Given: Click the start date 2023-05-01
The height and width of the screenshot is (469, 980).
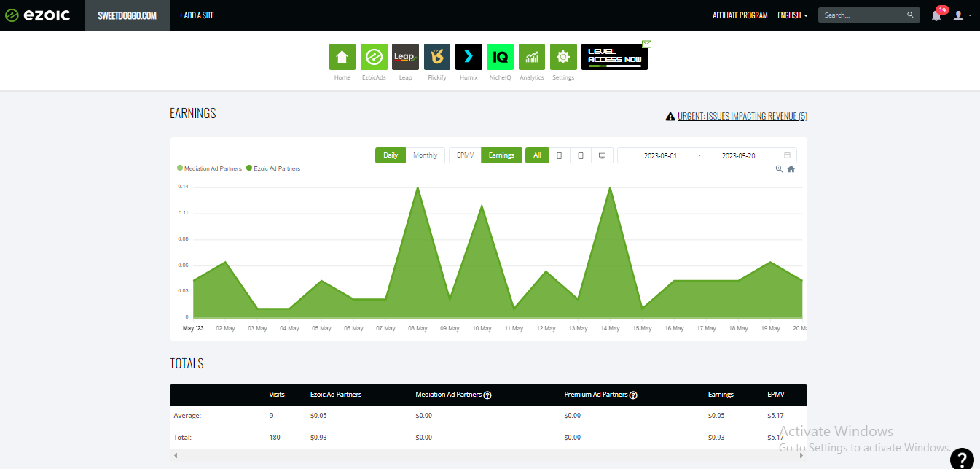Looking at the screenshot, I should tap(660, 155).
